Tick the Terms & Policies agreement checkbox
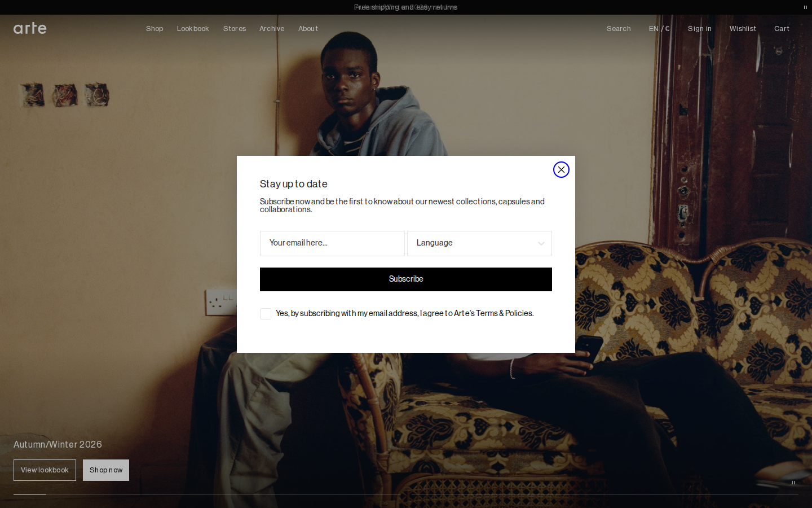Viewport: 812px width, 508px height. pos(266,314)
